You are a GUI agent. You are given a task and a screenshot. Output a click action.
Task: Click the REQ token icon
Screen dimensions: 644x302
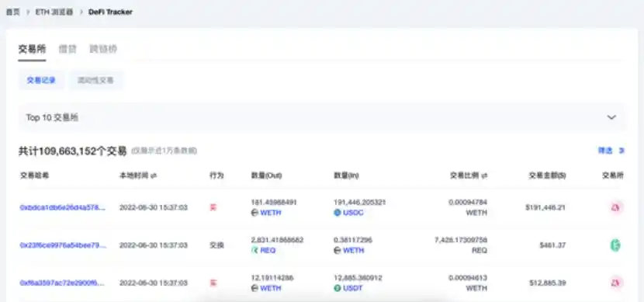click(x=254, y=250)
